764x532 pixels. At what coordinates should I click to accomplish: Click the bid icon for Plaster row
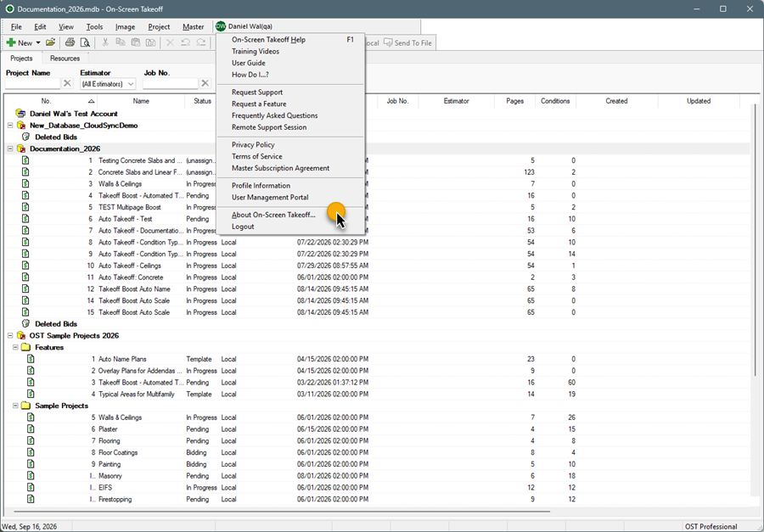31,429
